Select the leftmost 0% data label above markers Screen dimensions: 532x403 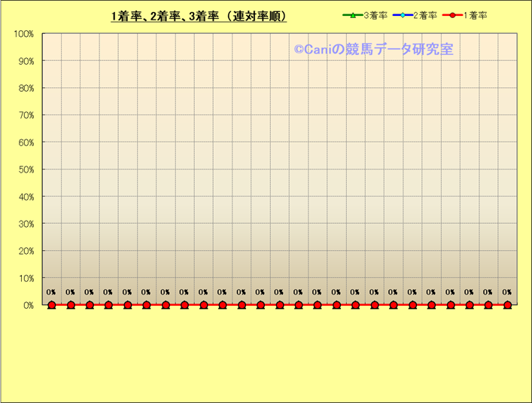[x=51, y=292]
